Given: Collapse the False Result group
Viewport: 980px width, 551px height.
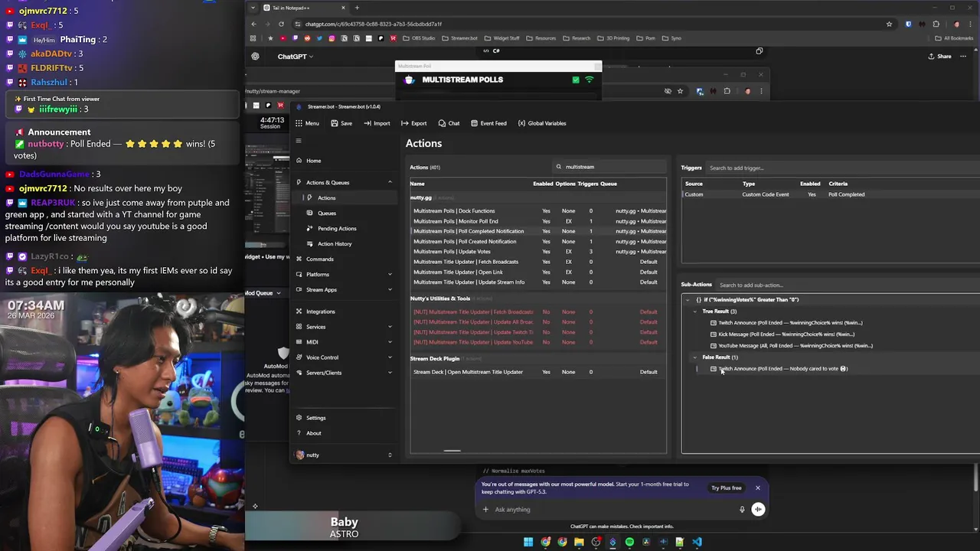Looking at the screenshot, I should coord(695,357).
